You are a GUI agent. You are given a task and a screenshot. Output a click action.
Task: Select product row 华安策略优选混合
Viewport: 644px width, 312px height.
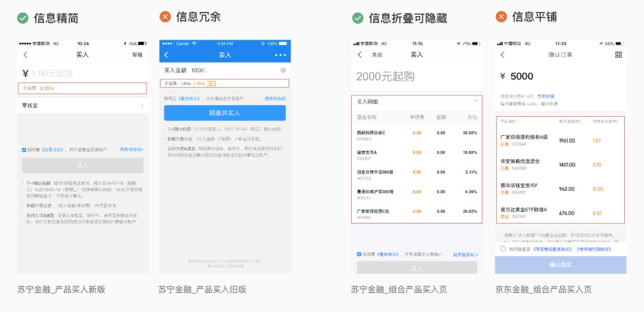pos(560,165)
